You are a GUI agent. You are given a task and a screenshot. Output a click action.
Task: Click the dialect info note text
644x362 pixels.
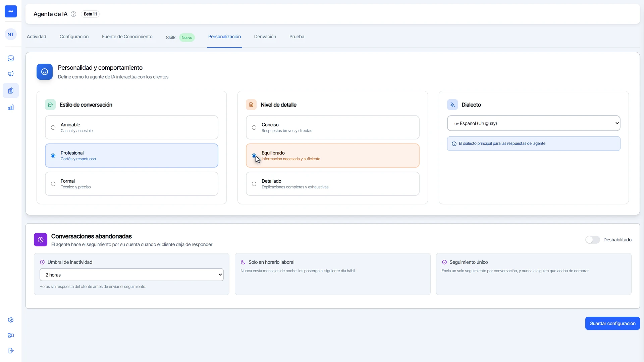coord(502,143)
